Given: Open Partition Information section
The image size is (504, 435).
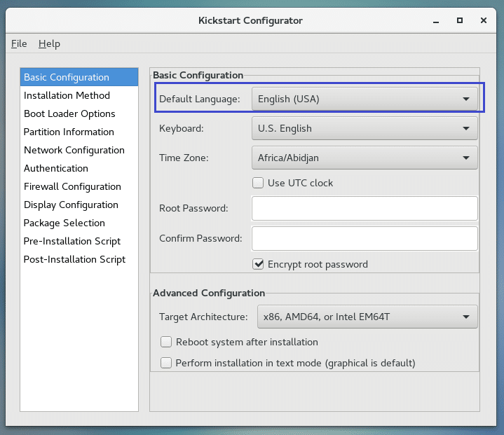Looking at the screenshot, I should (x=69, y=132).
